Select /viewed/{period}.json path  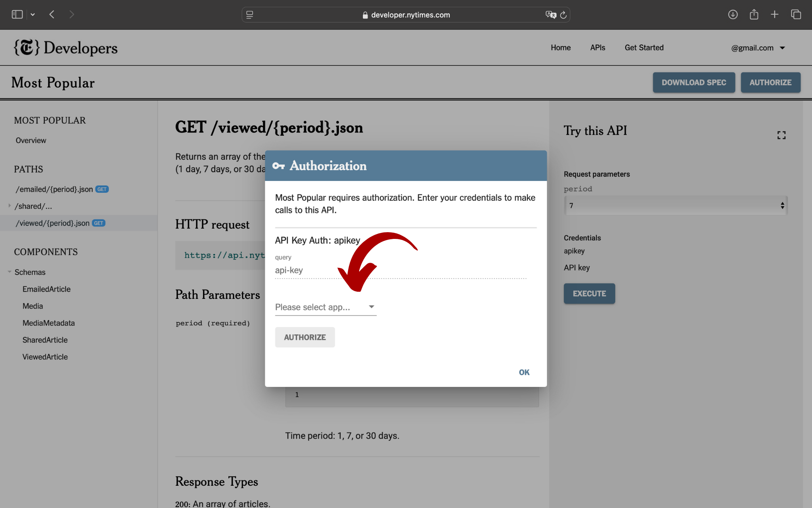[53, 223]
